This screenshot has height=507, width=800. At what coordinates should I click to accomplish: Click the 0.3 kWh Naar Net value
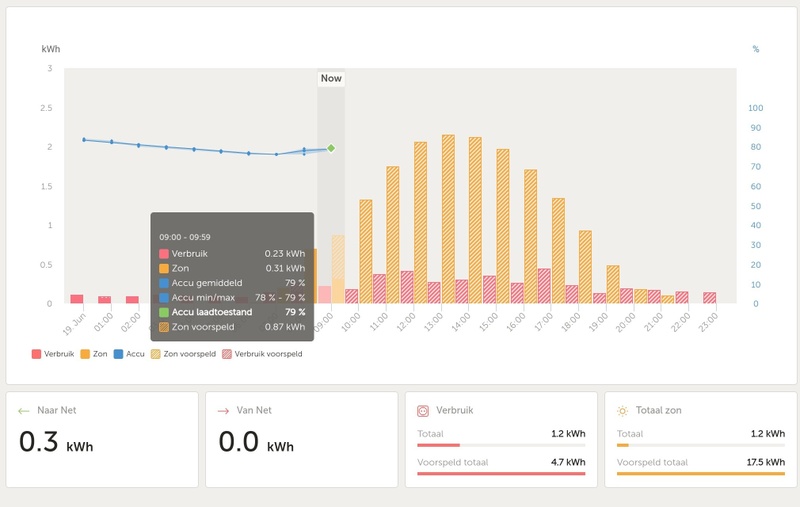[x=56, y=442]
